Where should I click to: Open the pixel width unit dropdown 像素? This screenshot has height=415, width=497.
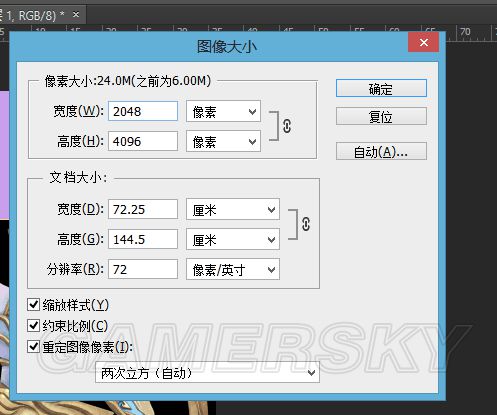(223, 111)
